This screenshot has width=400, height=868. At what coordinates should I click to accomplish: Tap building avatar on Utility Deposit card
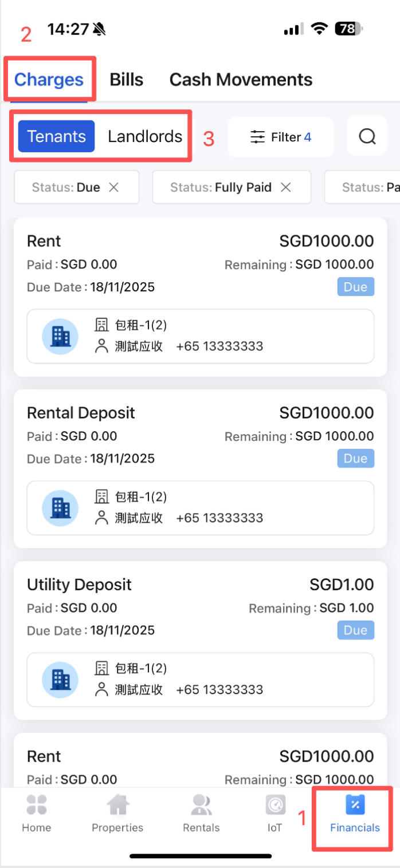[x=60, y=680]
